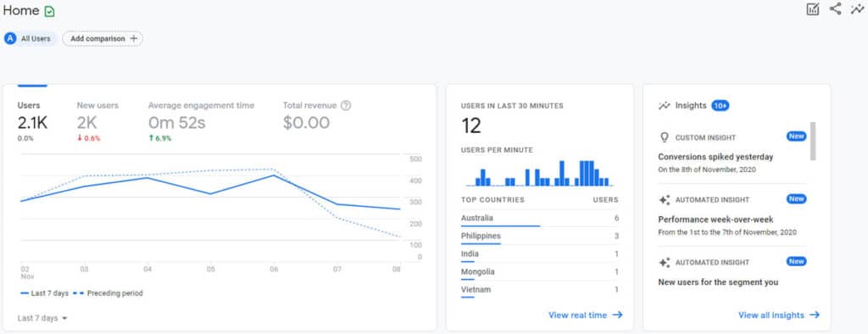Screen dimensions: 868x334
Task: Click the help icon beside Total revenue
Action: pyautogui.click(x=346, y=105)
